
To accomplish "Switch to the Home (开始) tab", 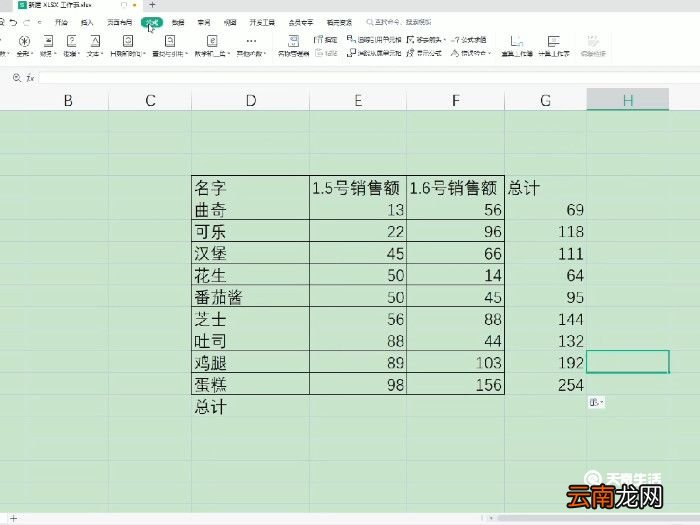I will pos(61,22).
